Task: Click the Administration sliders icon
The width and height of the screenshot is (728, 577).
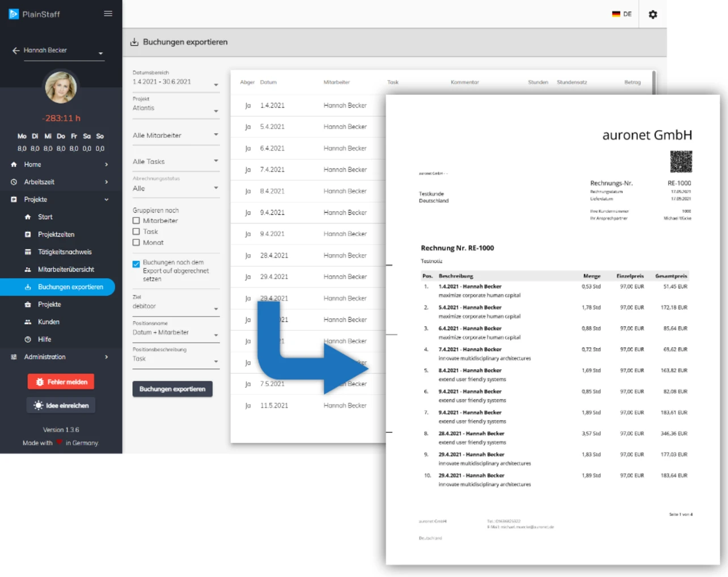Action: coord(14,357)
